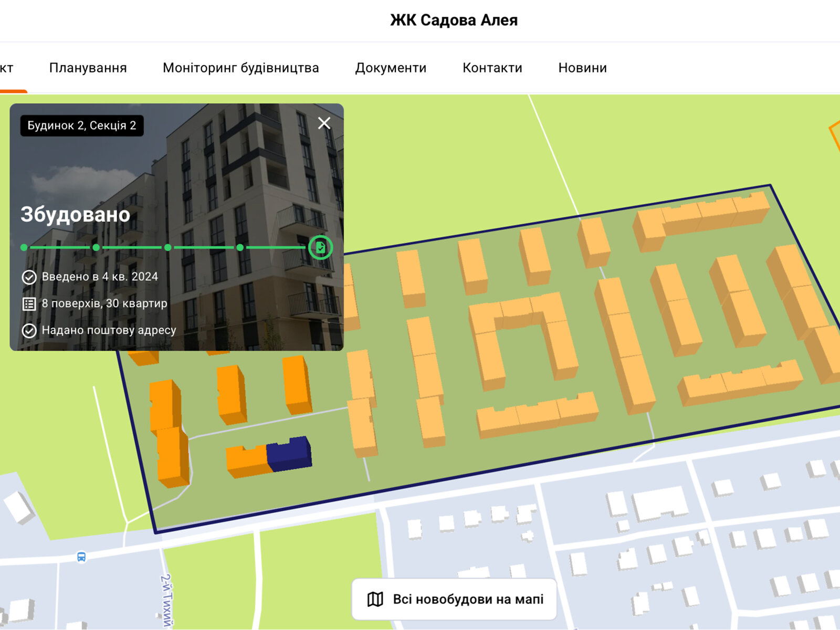Click the checkmark beside Надано поштову адресу

tap(29, 331)
